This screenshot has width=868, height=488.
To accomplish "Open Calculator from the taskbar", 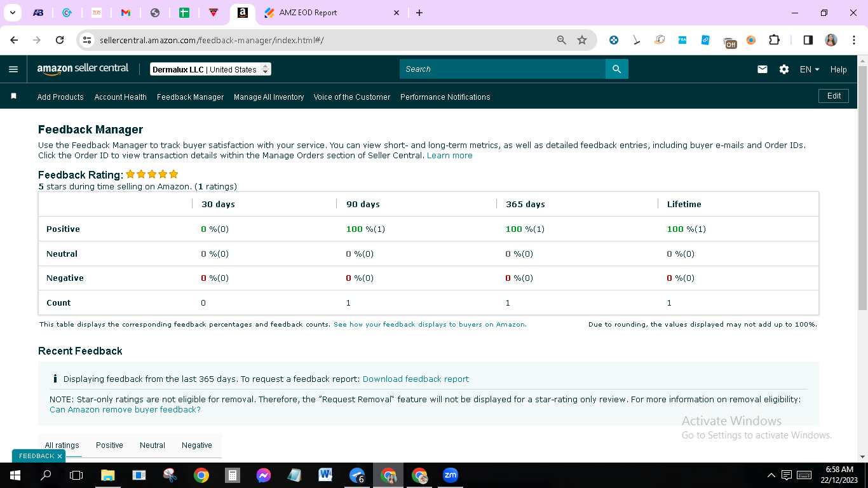I will pyautogui.click(x=233, y=475).
